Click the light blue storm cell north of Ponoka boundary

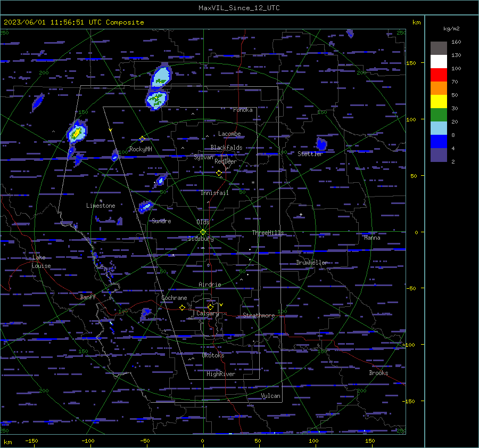tap(161, 76)
